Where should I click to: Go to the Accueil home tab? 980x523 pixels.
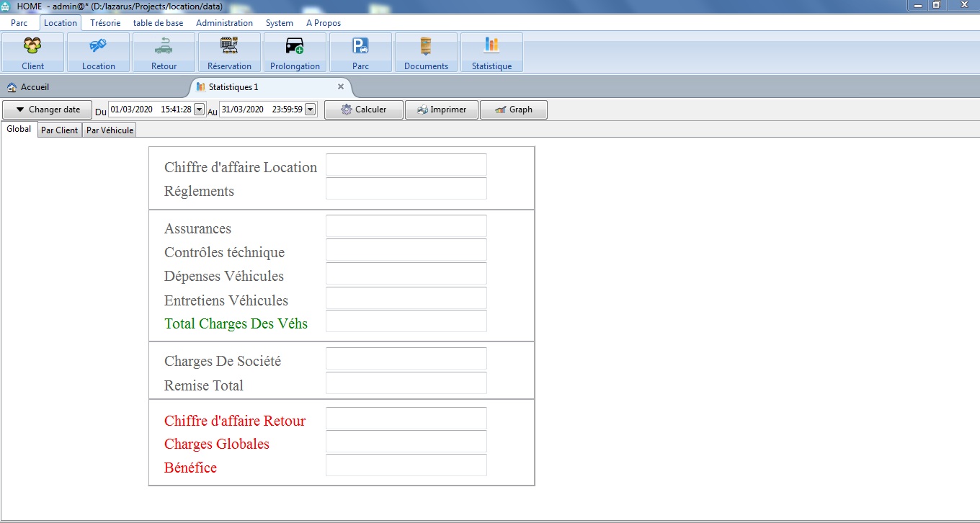tap(35, 87)
